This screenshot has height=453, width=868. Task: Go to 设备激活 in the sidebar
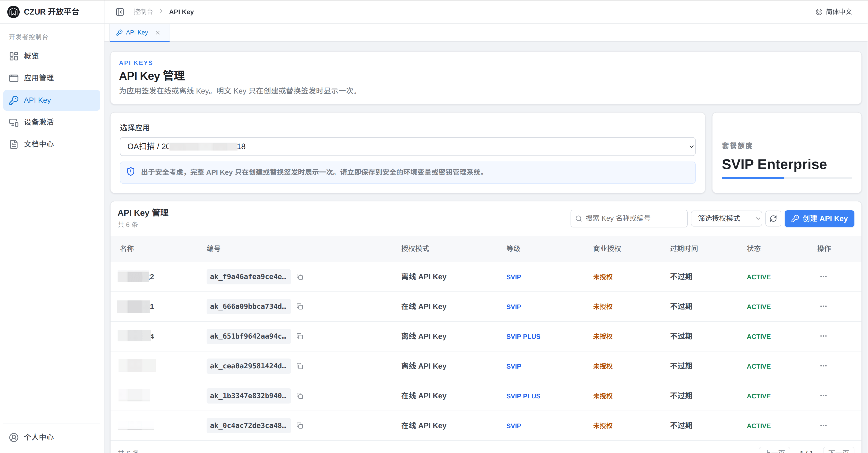(52, 122)
